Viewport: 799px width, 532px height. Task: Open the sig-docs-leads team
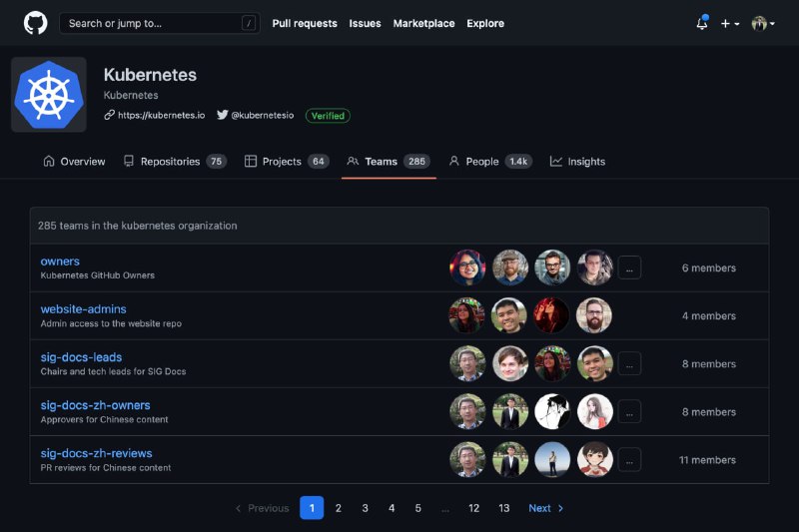coord(82,357)
